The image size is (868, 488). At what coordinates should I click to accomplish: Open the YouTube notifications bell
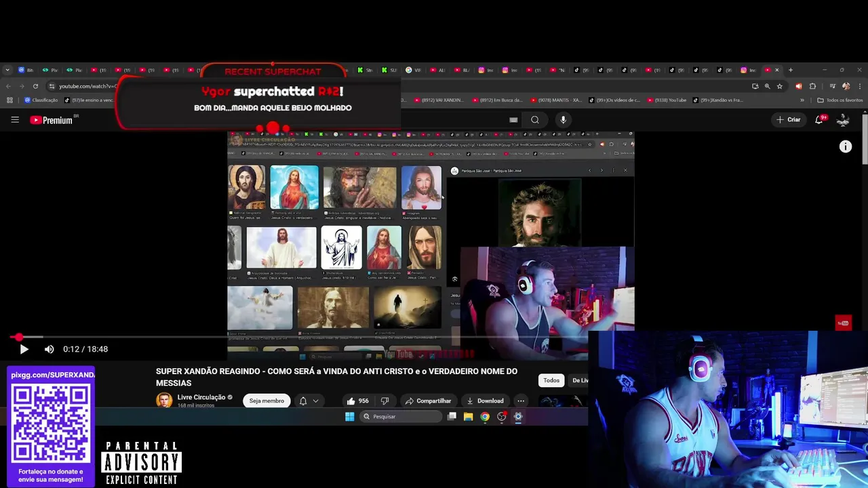[820, 119]
